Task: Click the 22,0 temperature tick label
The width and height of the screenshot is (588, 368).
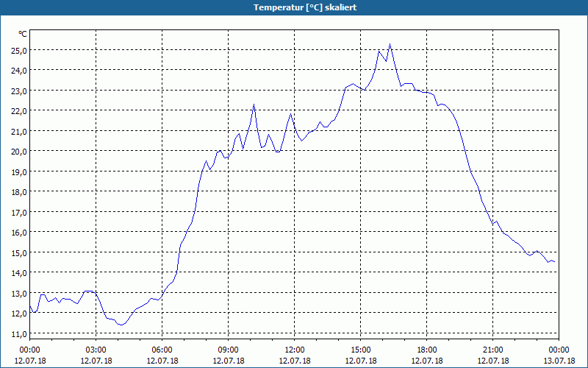Action: pos(19,111)
